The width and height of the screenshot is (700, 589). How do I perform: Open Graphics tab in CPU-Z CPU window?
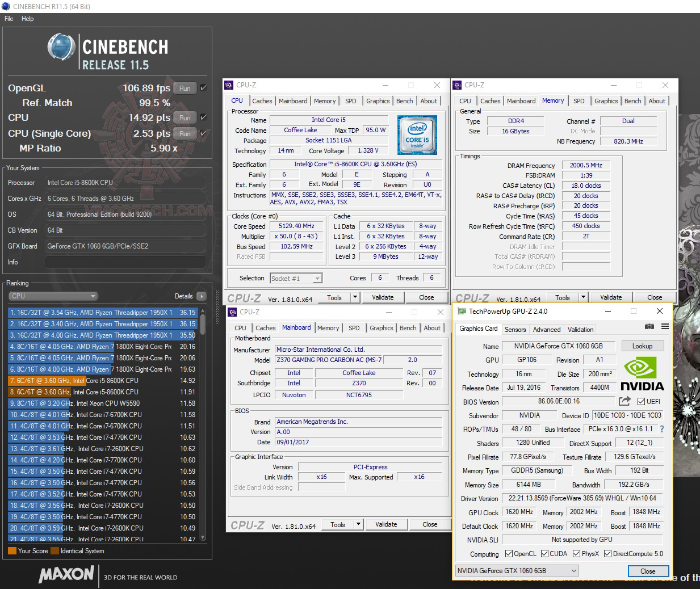pyautogui.click(x=378, y=101)
